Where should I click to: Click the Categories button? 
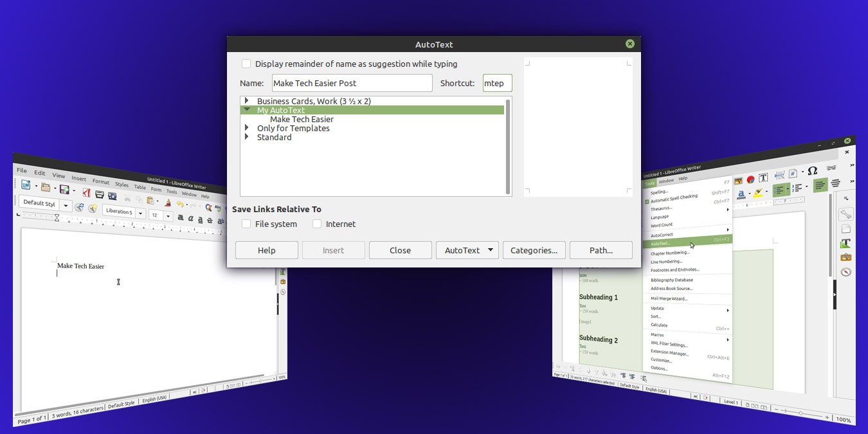point(534,250)
